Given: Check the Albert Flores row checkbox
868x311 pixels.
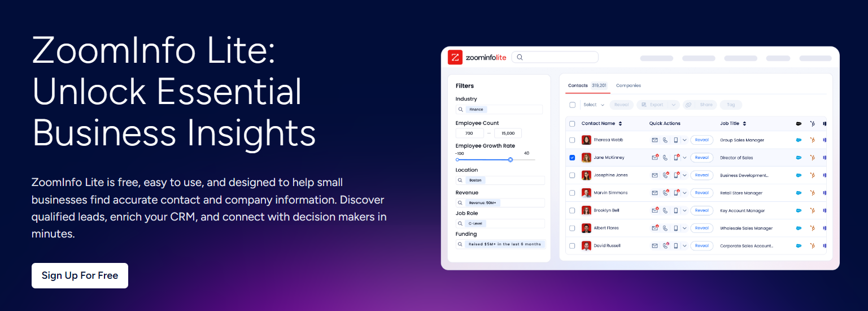Looking at the screenshot, I should coord(572,228).
